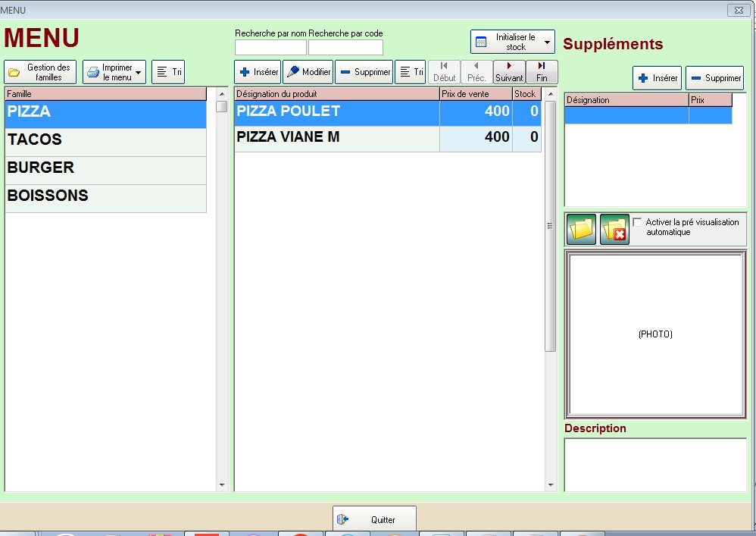Remove photo with folder red-X icon
The image size is (756, 536).
(x=614, y=229)
